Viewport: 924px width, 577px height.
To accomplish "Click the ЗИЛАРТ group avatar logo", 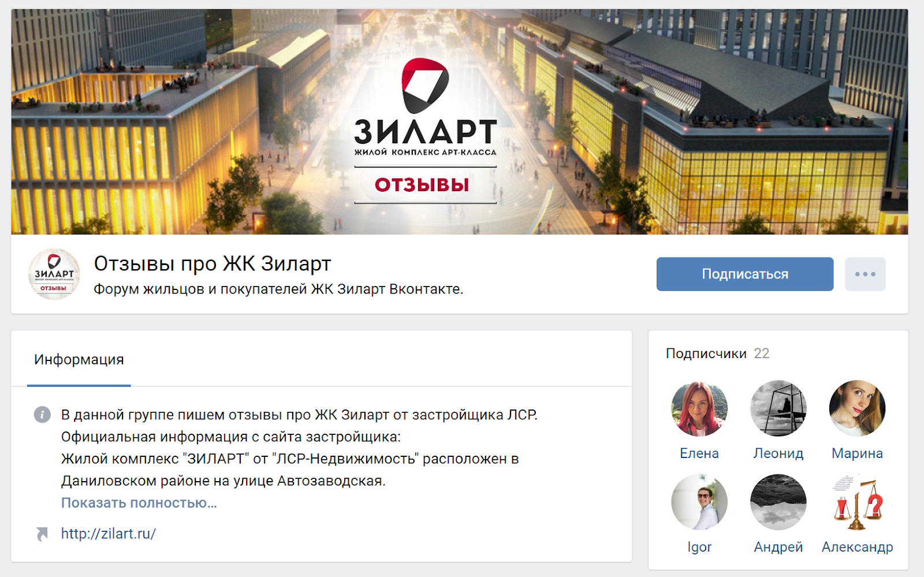I will tap(54, 274).
